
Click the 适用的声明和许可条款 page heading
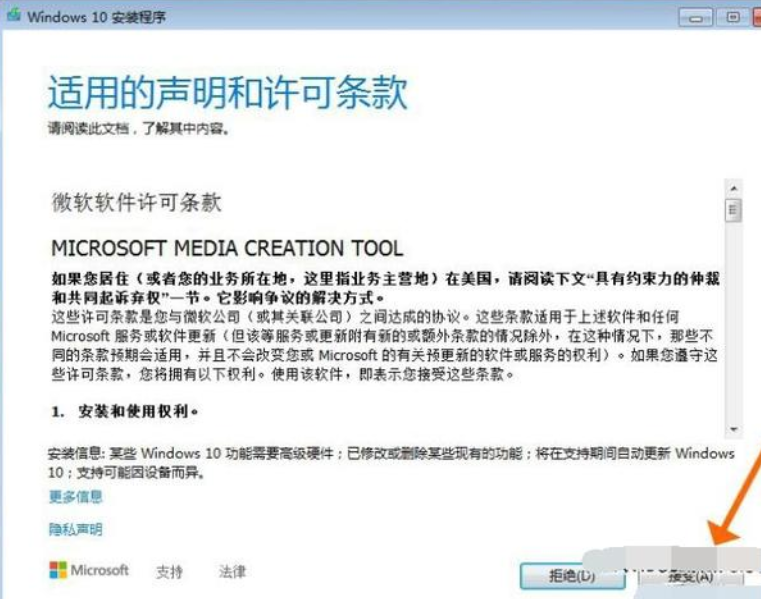pos(228,93)
